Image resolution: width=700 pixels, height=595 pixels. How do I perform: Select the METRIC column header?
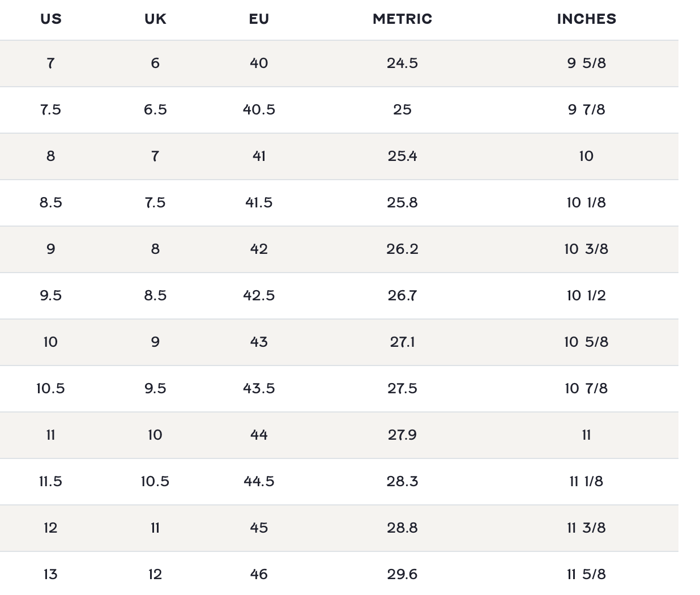pyautogui.click(x=402, y=19)
